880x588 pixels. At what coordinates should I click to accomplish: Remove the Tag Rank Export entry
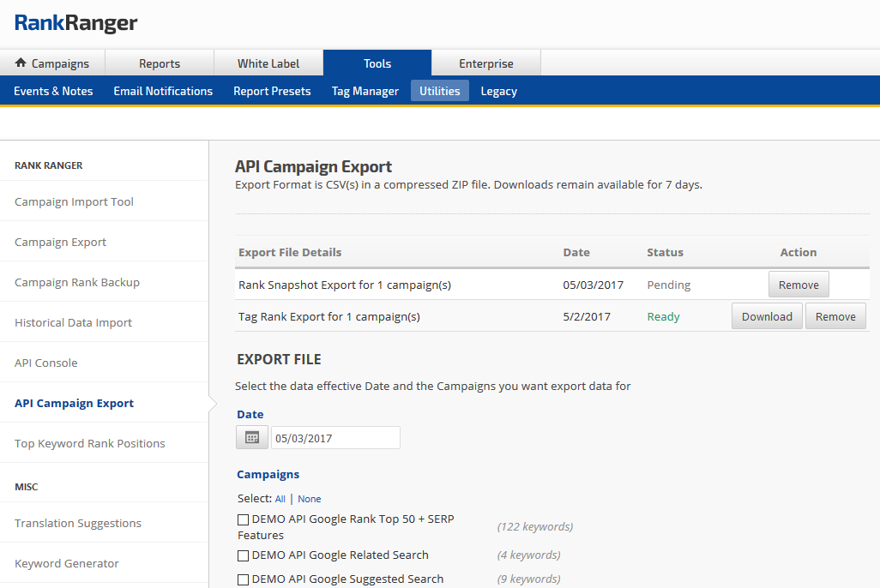pos(835,316)
